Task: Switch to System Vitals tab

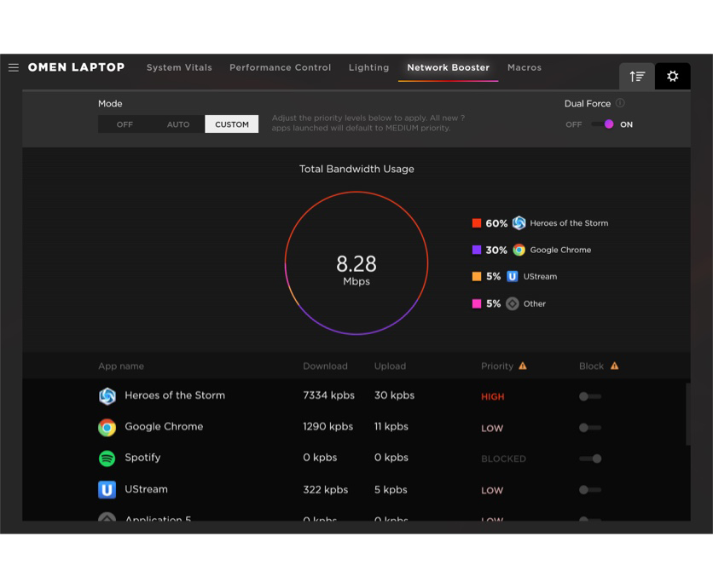Action: pyautogui.click(x=179, y=67)
